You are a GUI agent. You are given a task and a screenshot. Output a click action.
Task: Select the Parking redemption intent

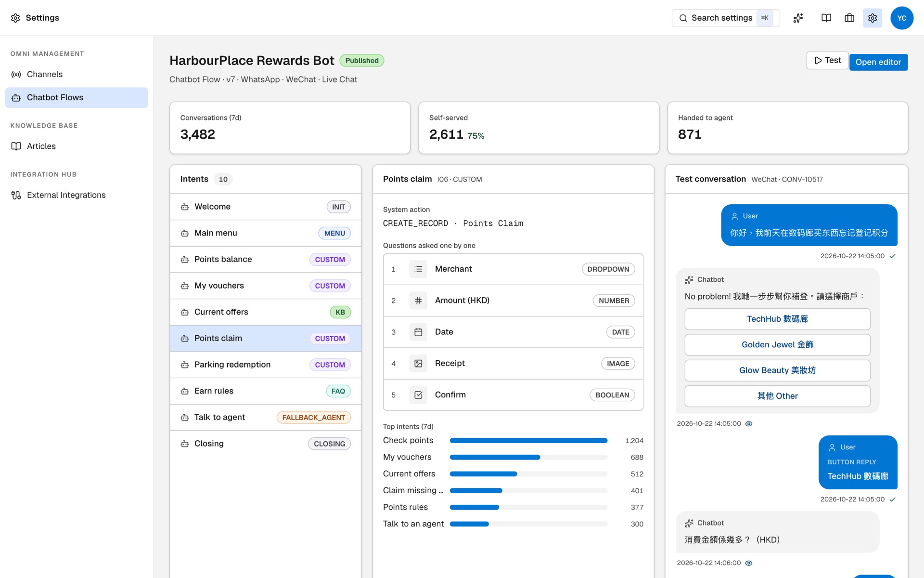pyautogui.click(x=266, y=365)
